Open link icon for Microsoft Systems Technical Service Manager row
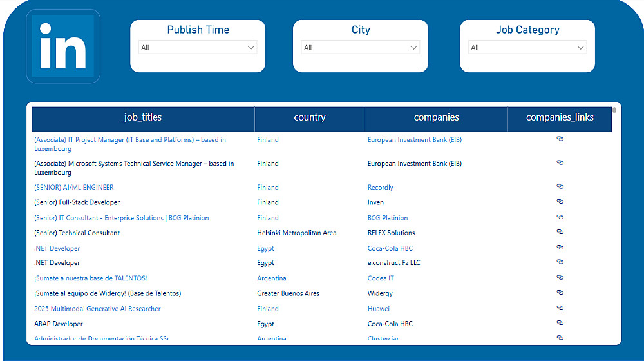This screenshot has height=361, width=644. [560, 162]
